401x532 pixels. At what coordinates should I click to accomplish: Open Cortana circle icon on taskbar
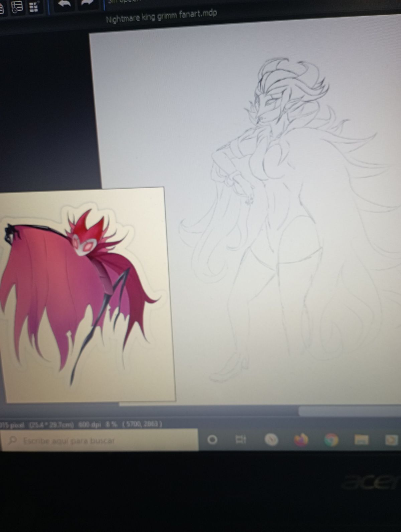[212, 440]
